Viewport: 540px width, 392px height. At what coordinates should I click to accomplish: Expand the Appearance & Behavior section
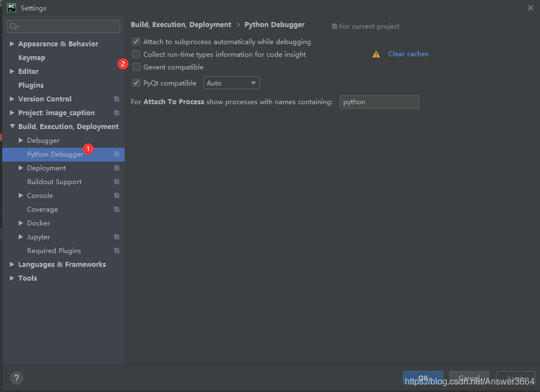point(13,44)
